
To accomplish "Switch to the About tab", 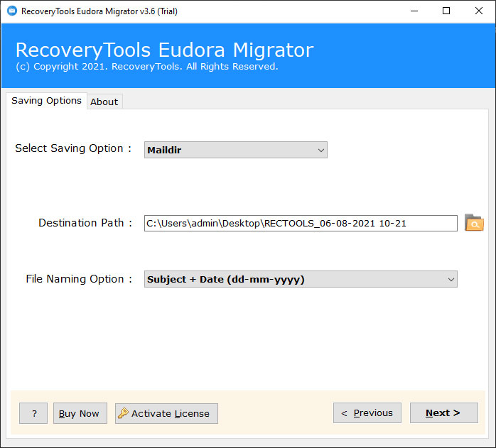I will [104, 102].
